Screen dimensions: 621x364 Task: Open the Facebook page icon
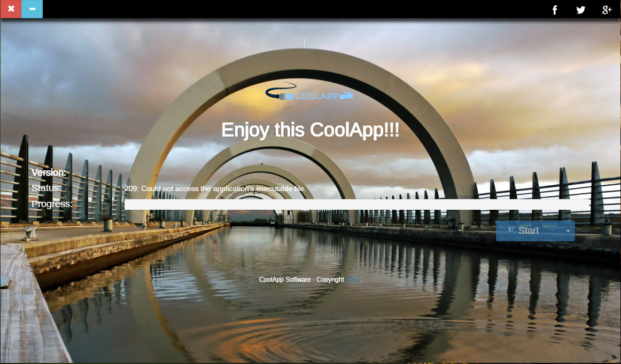pyautogui.click(x=555, y=10)
